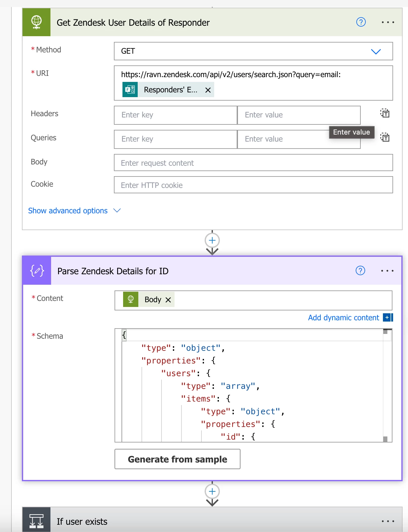Click the Headers key input field
This screenshot has height=532, width=408.
175,115
